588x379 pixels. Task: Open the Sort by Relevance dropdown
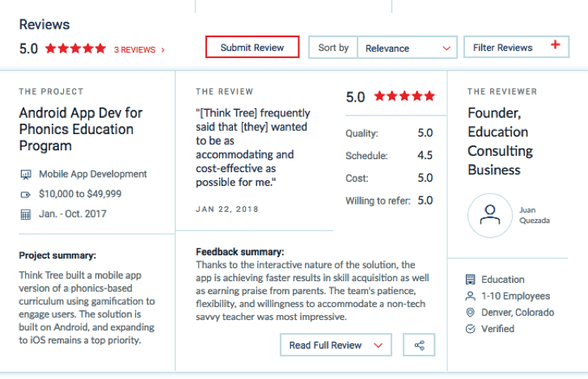point(407,48)
